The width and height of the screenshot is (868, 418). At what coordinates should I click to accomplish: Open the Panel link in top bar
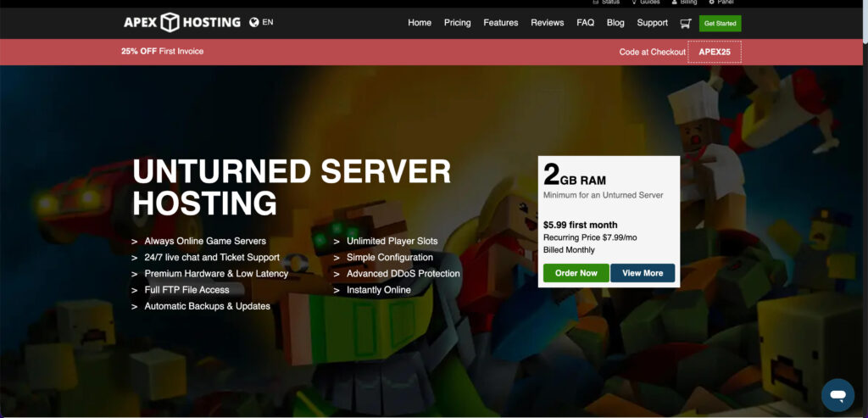coord(721,3)
